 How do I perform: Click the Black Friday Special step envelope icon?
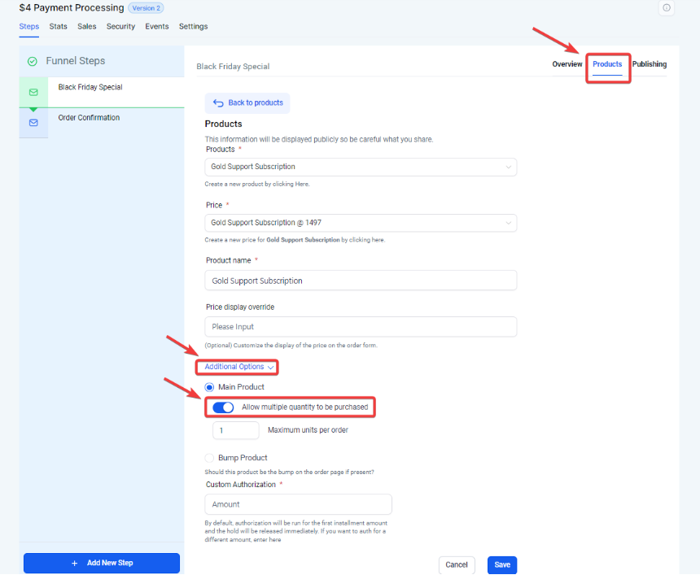coord(33,93)
